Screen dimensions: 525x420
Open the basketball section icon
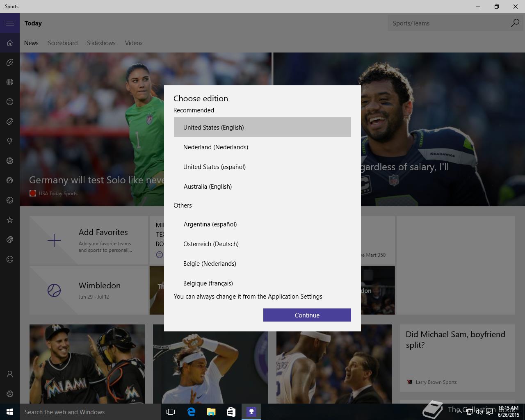tap(10, 82)
